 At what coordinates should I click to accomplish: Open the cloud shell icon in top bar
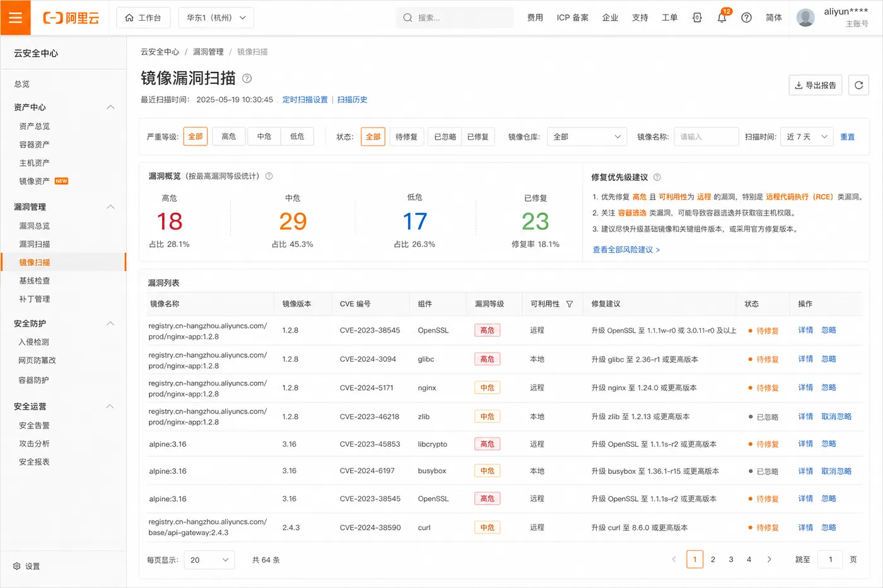click(x=697, y=18)
